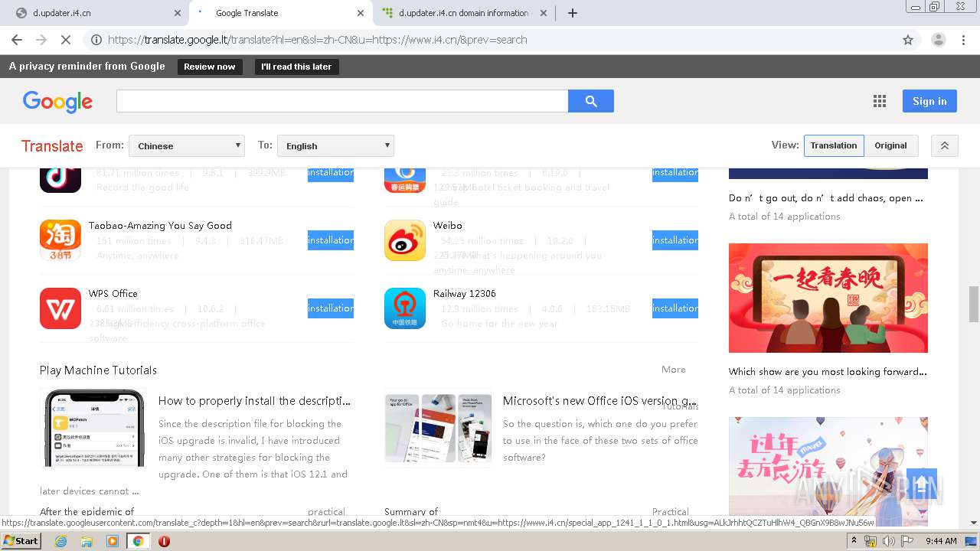Viewport: 980px width, 551px height.
Task: Open Microsoft's new Office iOS article
Action: coord(600,401)
